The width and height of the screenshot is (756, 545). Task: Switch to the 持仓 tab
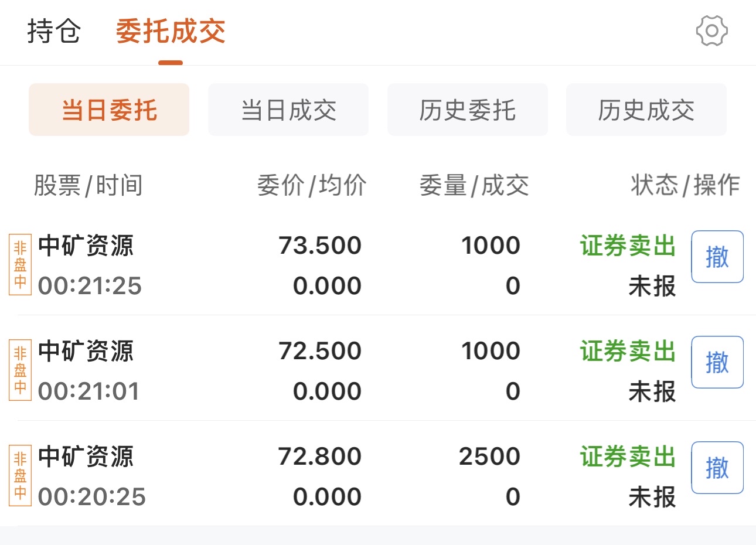[x=54, y=31]
